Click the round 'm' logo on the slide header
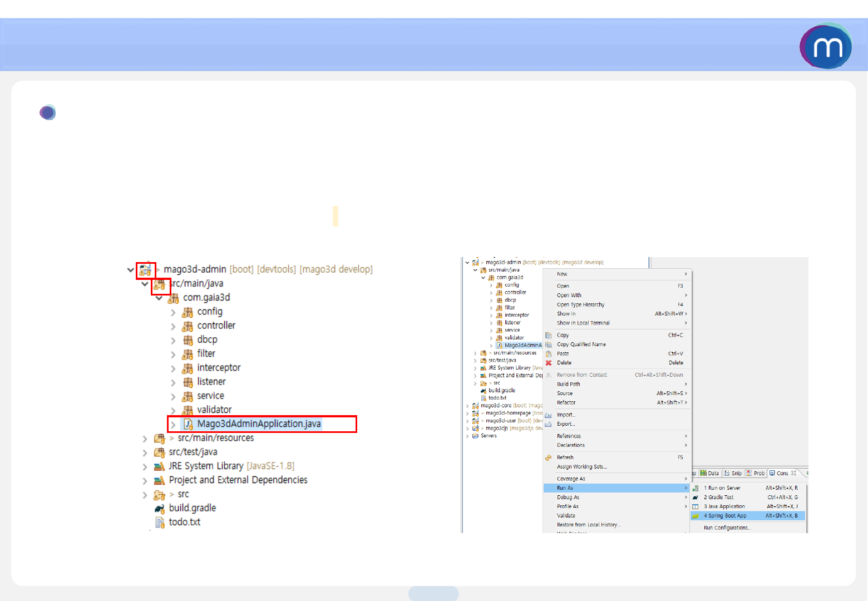The width and height of the screenshot is (868, 601). click(x=826, y=46)
